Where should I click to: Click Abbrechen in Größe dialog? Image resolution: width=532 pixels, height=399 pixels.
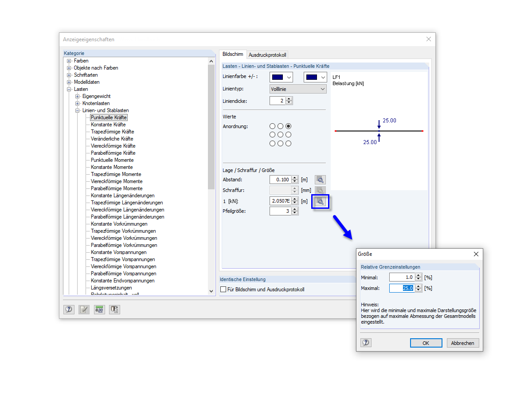pos(463,343)
